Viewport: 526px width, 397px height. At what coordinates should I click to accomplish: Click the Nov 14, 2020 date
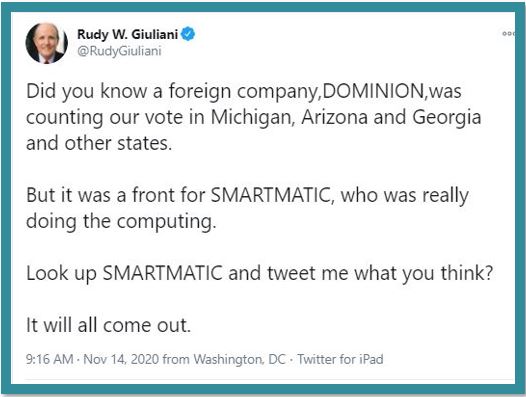pyautogui.click(x=121, y=359)
